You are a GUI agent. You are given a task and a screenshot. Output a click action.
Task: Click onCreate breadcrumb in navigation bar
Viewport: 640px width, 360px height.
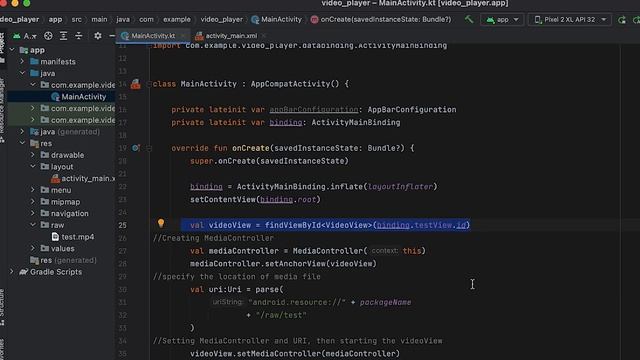[381, 20]
